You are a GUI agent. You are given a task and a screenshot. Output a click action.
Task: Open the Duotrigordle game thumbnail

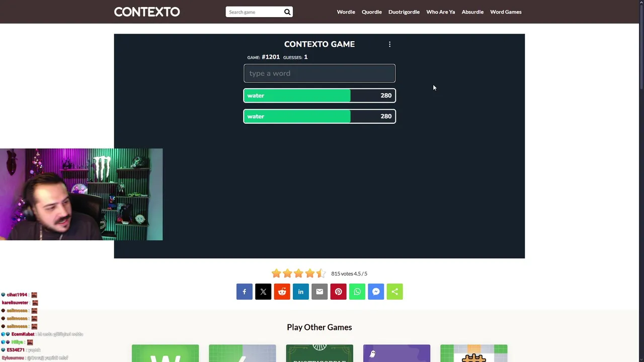coord(319,353)
